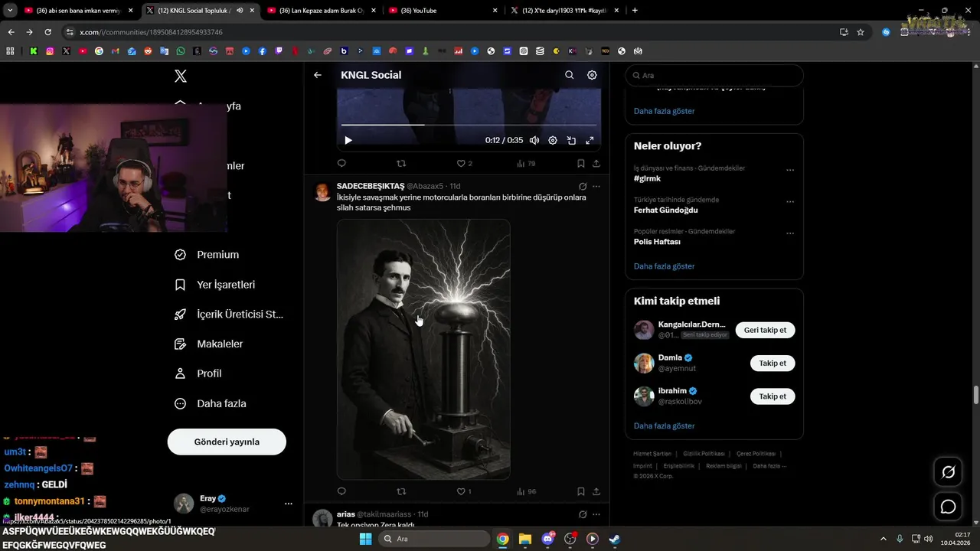Image resolution: width=980 pixels, height=551 pixels.
Task: Open the messages chat floating button
Action: [948, 507]
